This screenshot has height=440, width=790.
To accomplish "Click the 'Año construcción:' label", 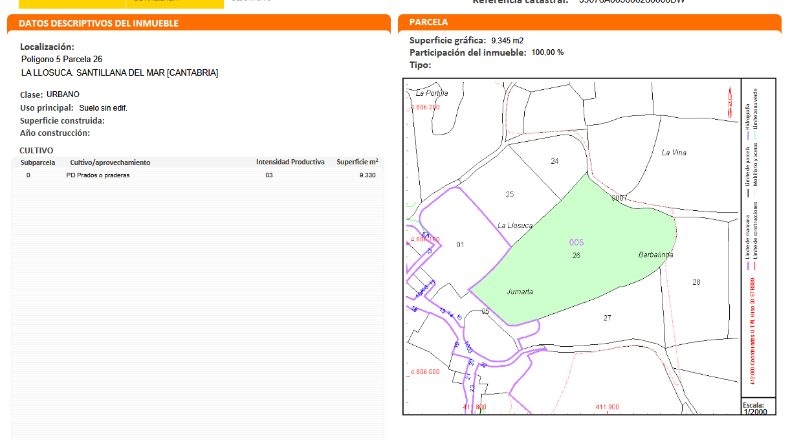I will pos(54,133).
